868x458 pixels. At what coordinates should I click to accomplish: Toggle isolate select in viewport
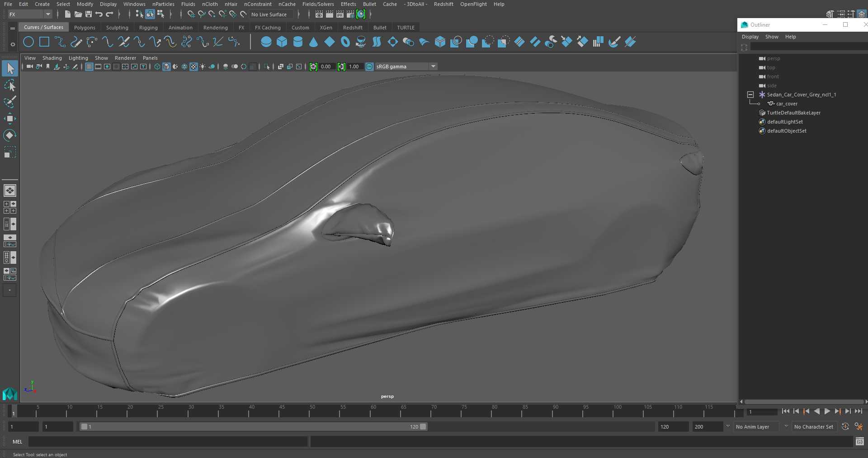tap(267, 67)
